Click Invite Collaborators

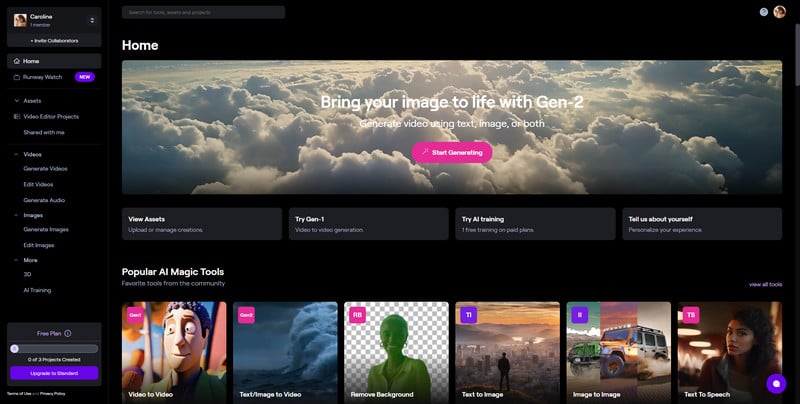click(x=54, y=40)
